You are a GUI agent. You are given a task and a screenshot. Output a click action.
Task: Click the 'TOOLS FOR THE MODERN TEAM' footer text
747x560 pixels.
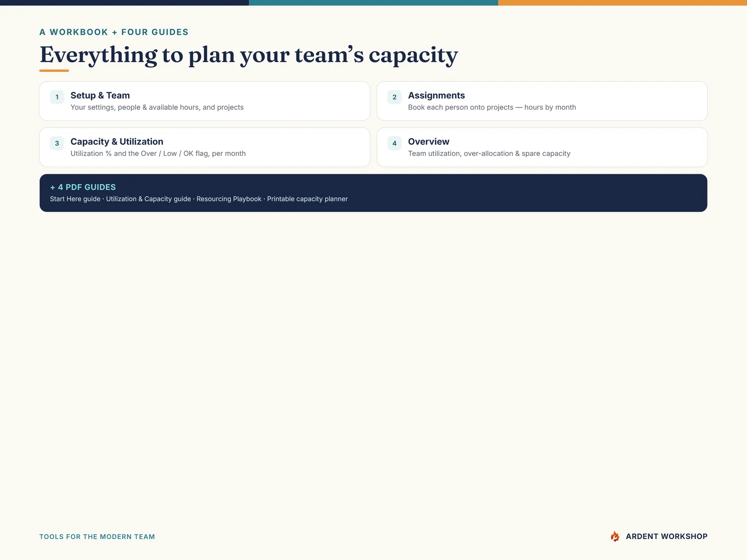[x=97, y=537]
